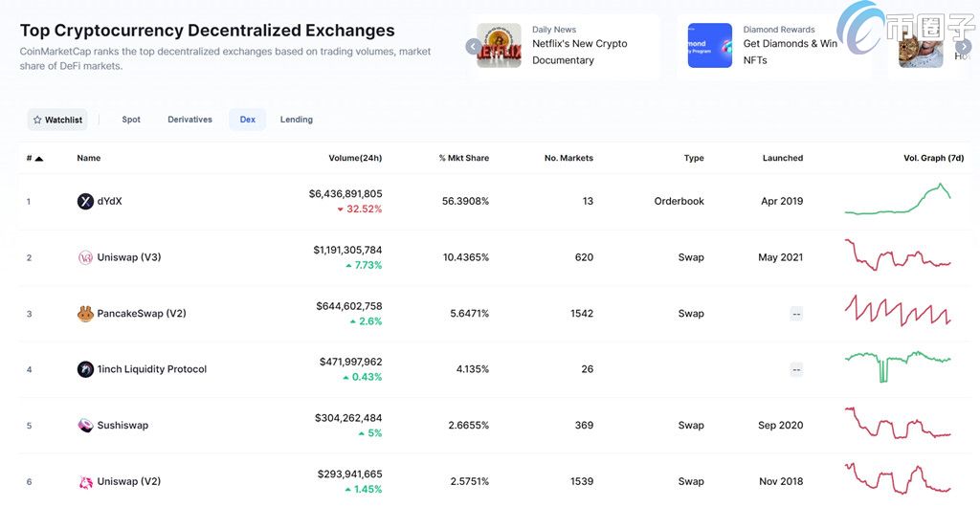This screenshot has width=980, height=507.
Task: Click the Vol. Graph (7d) column header
Action: 934,158
